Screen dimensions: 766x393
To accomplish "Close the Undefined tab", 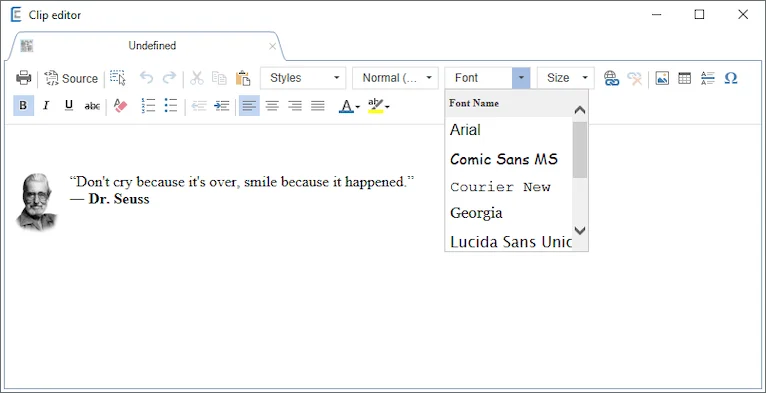I will pos(273,46).
